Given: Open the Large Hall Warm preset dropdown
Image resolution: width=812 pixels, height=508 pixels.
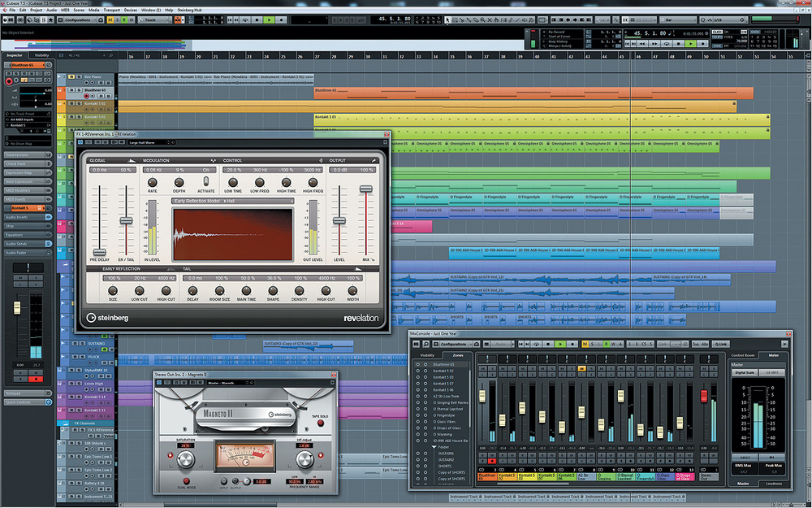Looking at the screenshot, I should point(148,142).
